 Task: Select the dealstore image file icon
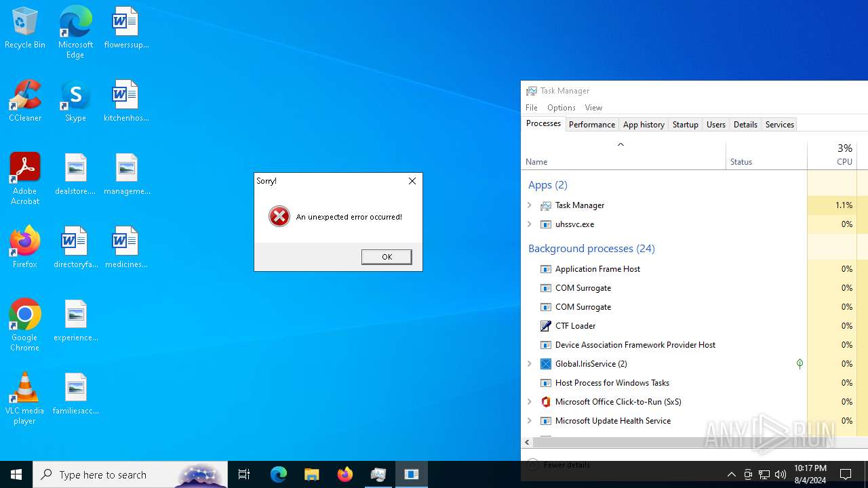pyautogui.click(x=75, y=174)
